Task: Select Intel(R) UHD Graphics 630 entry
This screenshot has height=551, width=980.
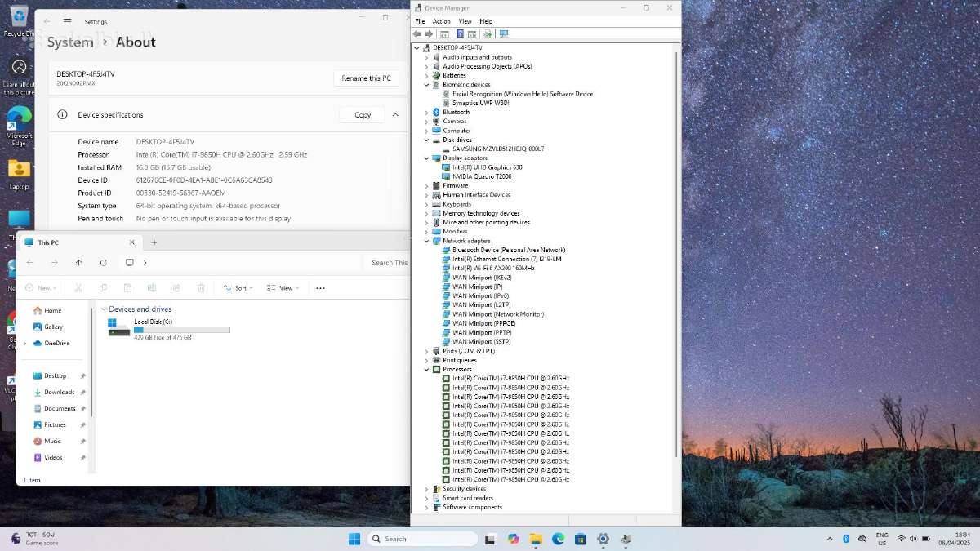Action: (x=487, y=167)
